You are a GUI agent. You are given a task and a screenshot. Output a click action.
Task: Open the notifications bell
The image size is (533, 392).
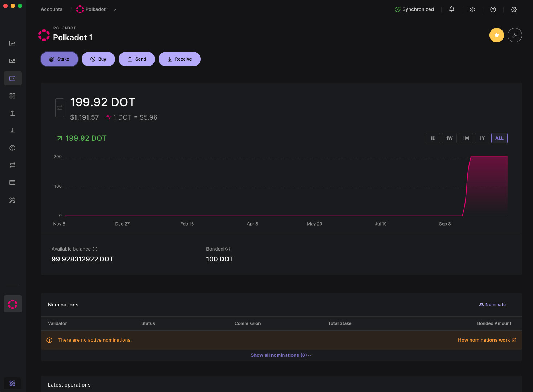[452, 9]
